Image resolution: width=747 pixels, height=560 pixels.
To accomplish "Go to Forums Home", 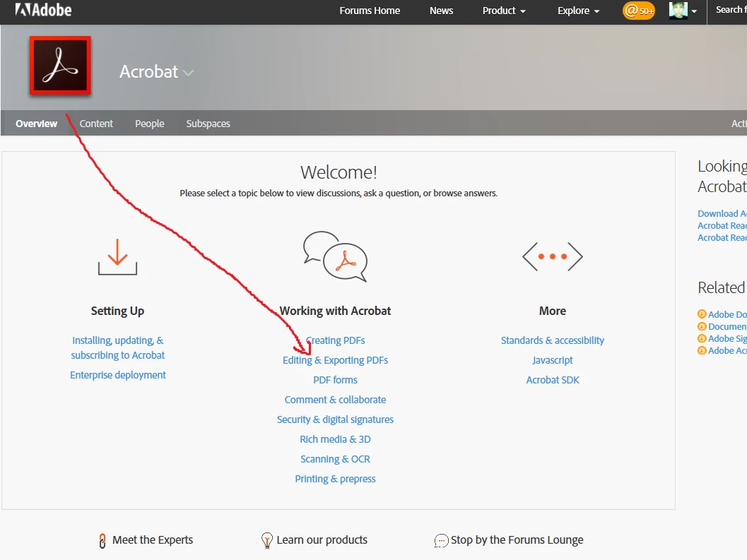I will pos(370,11).
